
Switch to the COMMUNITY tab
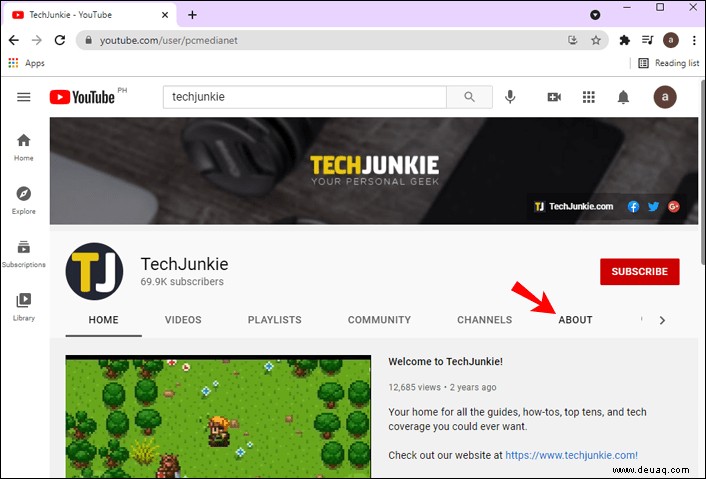point(379,320)
